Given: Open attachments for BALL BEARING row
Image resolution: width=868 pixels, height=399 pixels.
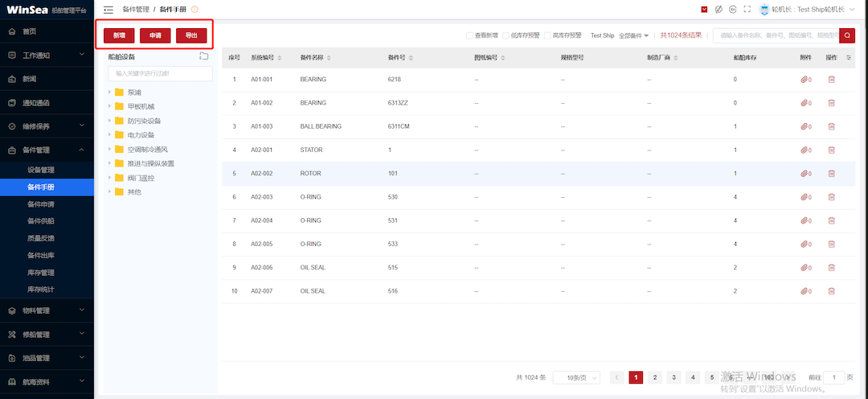Looking at the screenshot, I should click(x=806, y=127).
